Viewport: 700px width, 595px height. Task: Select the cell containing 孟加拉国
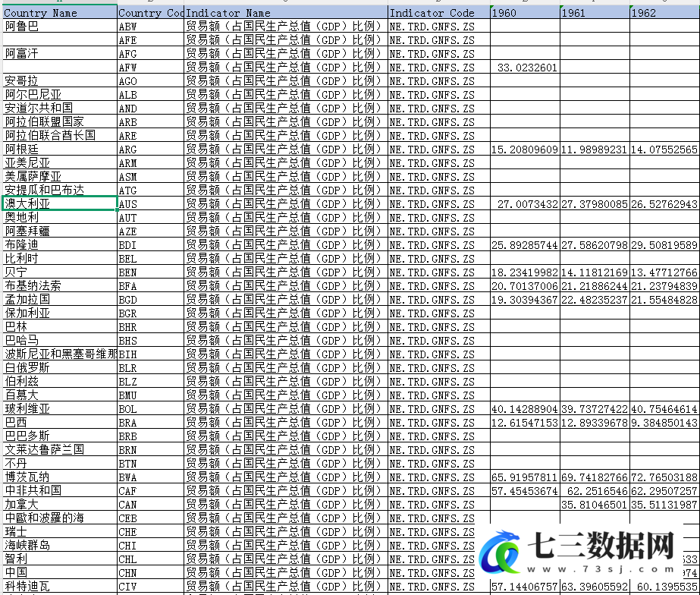(59, 300)
